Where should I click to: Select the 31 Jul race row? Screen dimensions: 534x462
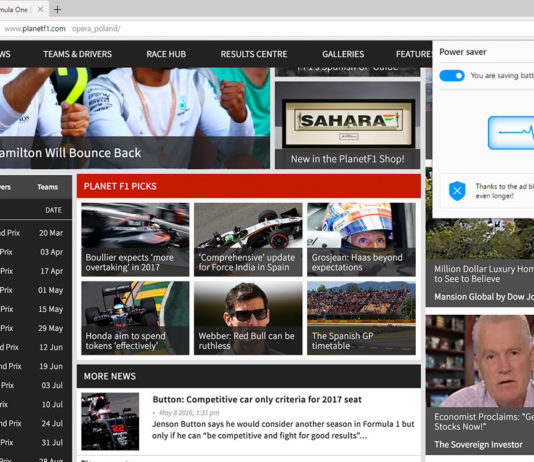point(36,443)
